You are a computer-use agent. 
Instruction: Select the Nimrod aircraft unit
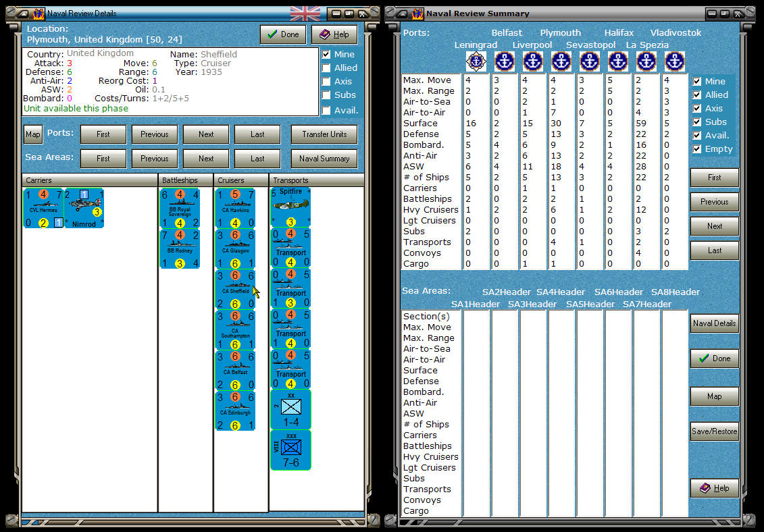[x=84, y=208]
